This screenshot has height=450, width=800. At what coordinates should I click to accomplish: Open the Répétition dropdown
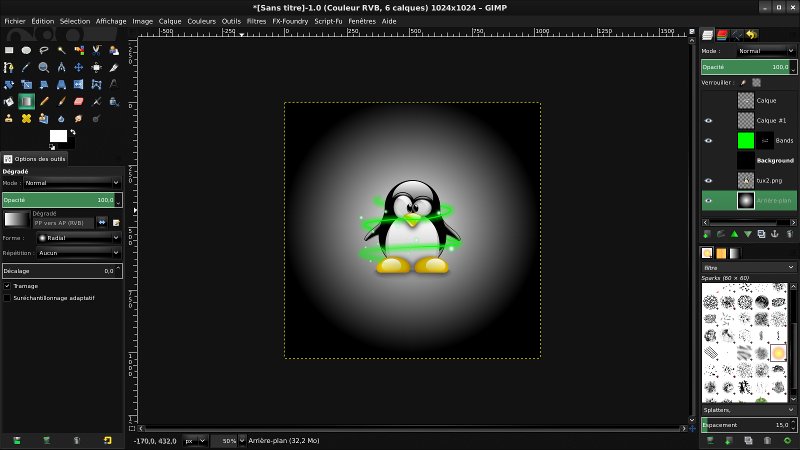pyautogui.click(x=79, y=253)
